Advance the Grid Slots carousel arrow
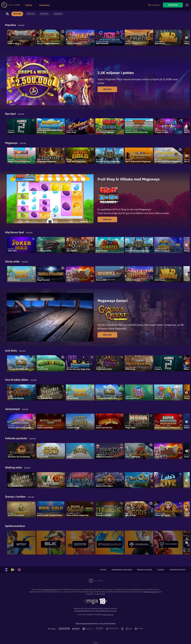This screenshot has width=191, height=644. click(x=186, y=363)
